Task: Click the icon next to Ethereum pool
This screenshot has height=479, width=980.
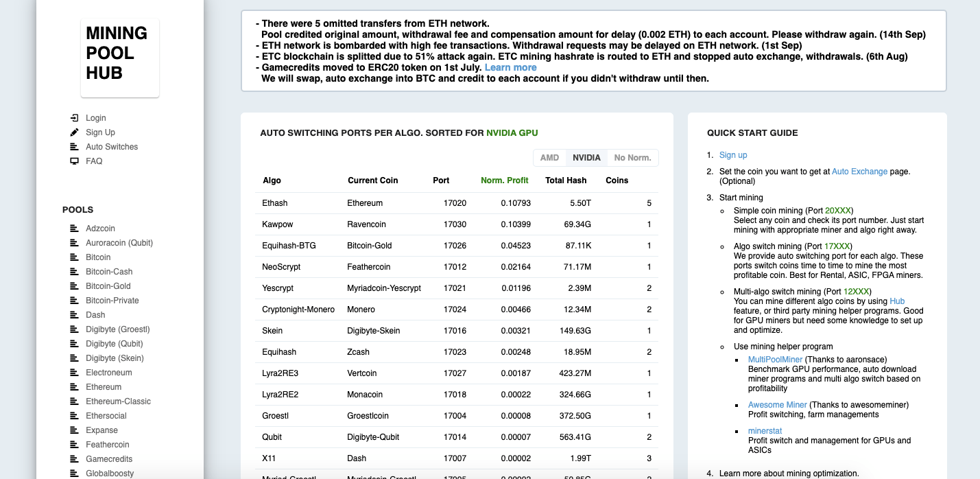Action: (x=75, y=387)
